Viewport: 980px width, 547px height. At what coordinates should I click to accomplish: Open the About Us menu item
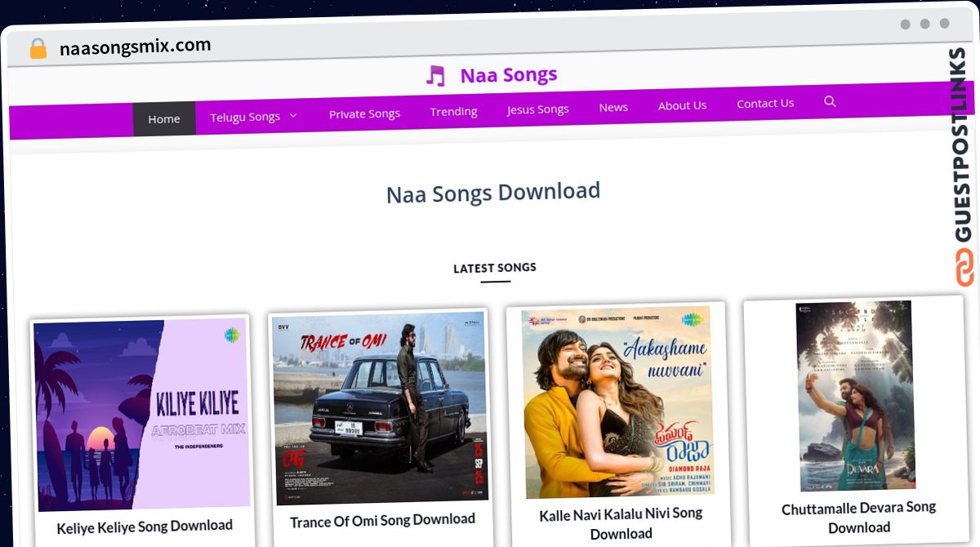coord(682,105)
